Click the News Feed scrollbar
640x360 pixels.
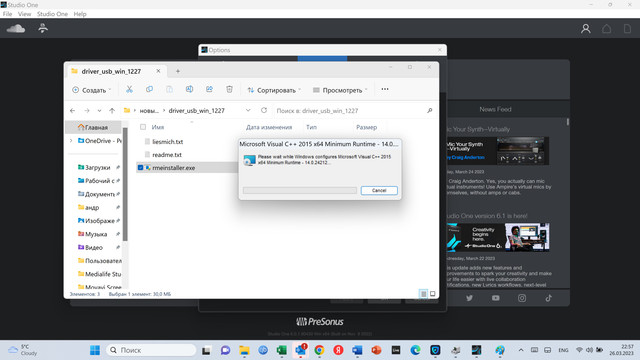point(568,122)
